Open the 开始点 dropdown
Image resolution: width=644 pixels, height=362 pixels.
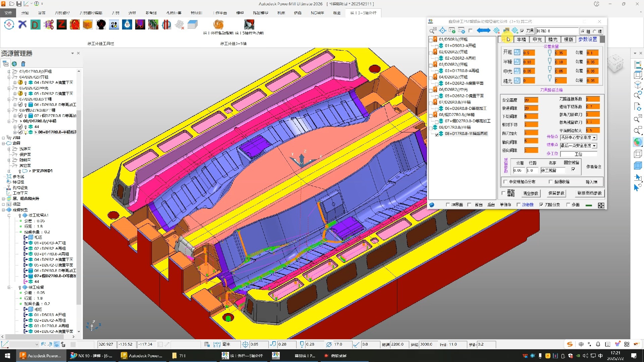(x=594, y=137)
